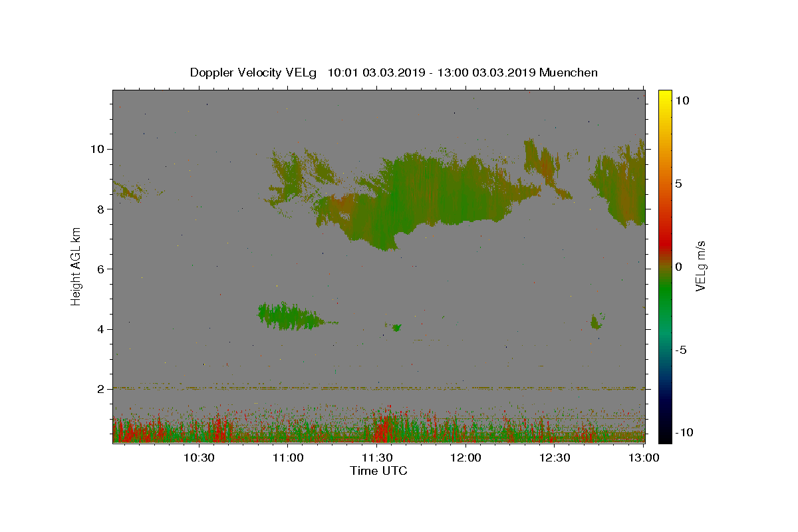Click the 10:30 time tick label

198,458
